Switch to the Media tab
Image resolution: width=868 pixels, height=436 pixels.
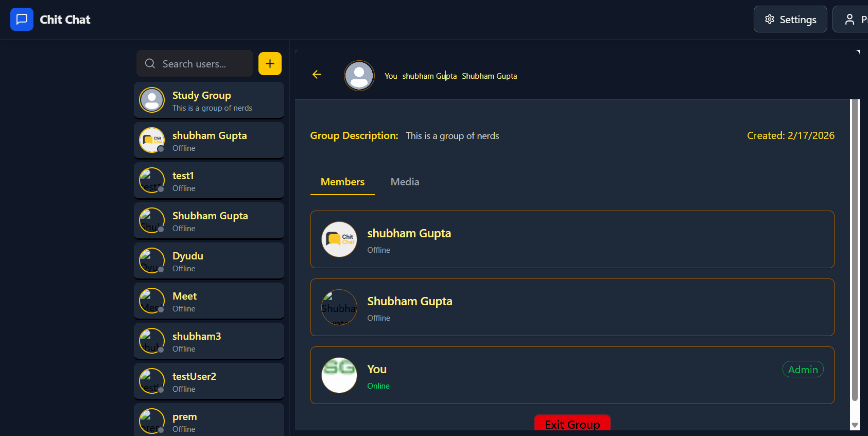point(405,182)
